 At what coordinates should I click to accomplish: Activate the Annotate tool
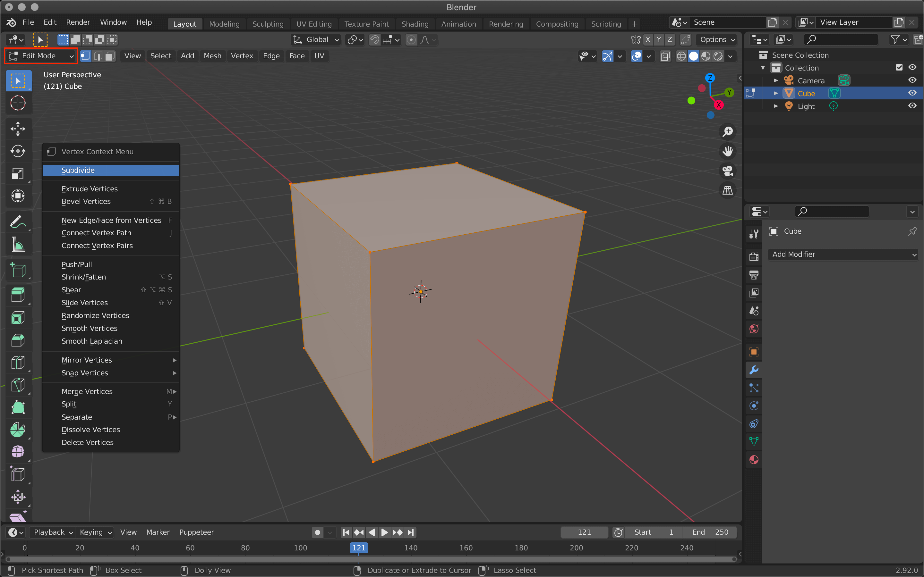18,222
